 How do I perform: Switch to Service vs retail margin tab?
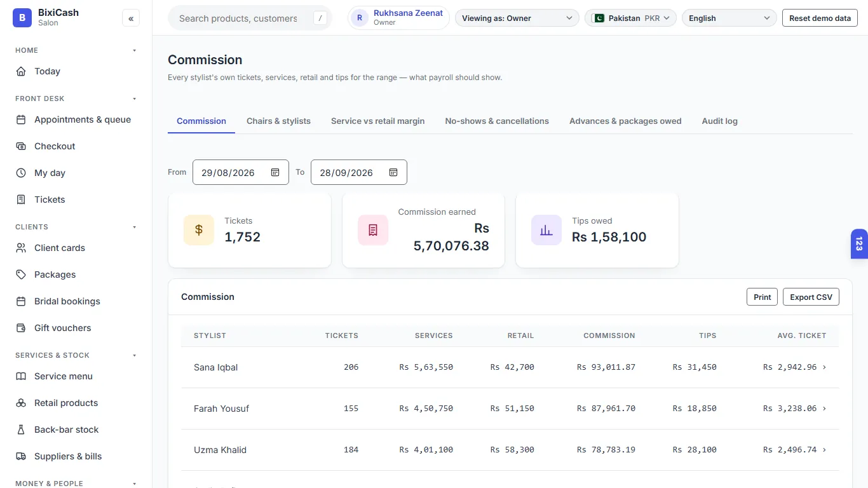(x=377, y=121)
